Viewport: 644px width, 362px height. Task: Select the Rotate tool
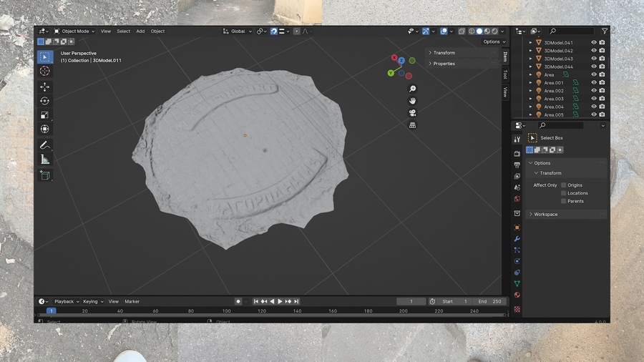click(x=45, y=101)
